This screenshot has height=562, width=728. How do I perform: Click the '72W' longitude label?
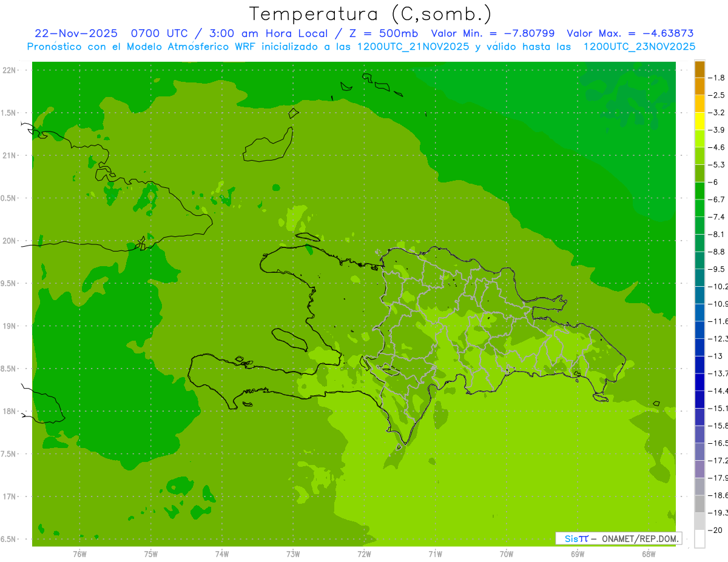pos(364,554)
